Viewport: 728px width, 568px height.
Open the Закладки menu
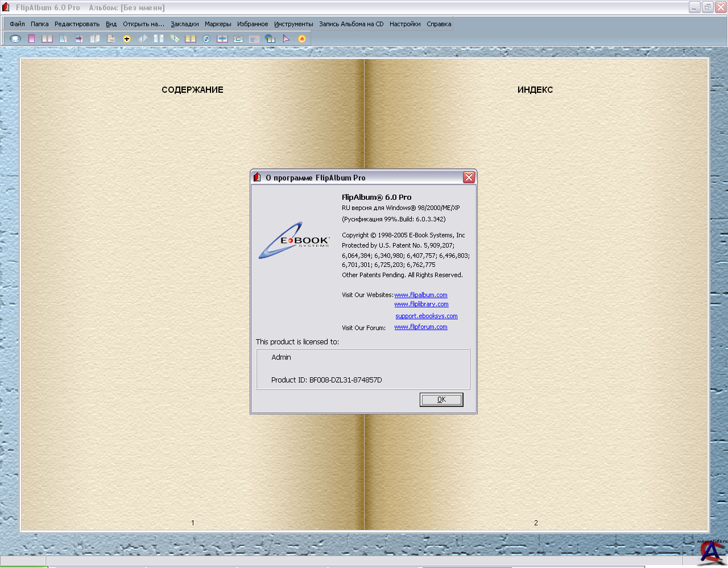[x=185, y=24]
